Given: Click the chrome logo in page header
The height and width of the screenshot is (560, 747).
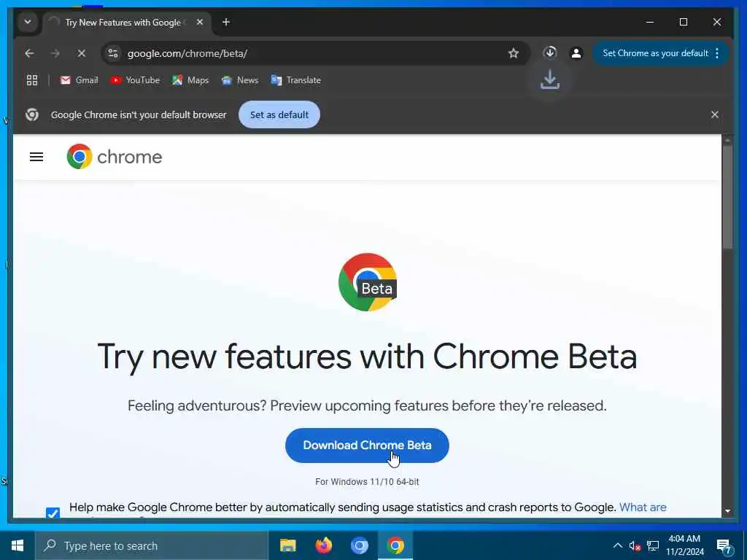Looking at the screenshot, I should tap(115, 157).
